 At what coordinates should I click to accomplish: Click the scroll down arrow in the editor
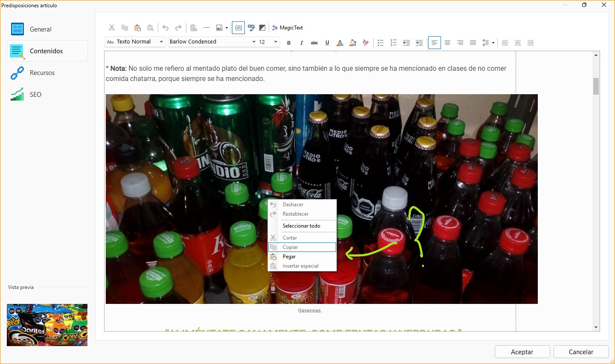[x=596, y=327]
